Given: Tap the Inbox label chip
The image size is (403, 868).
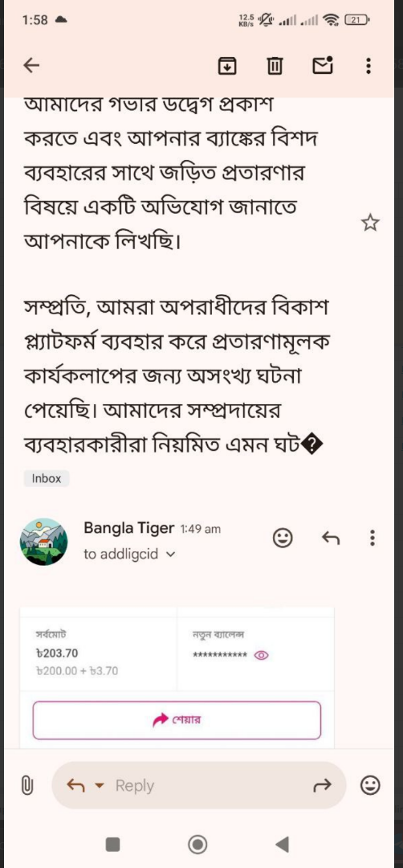Looking at the screenshot, I should point(47,478).
